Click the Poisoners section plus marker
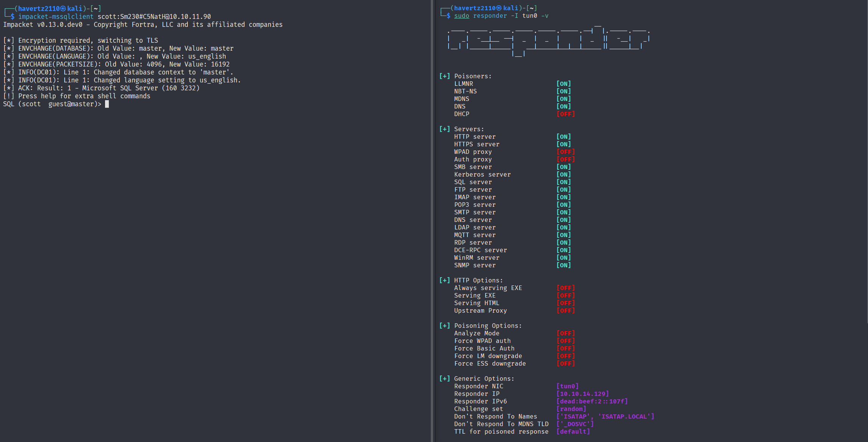The image size is (868, 442). click(444, 76)
